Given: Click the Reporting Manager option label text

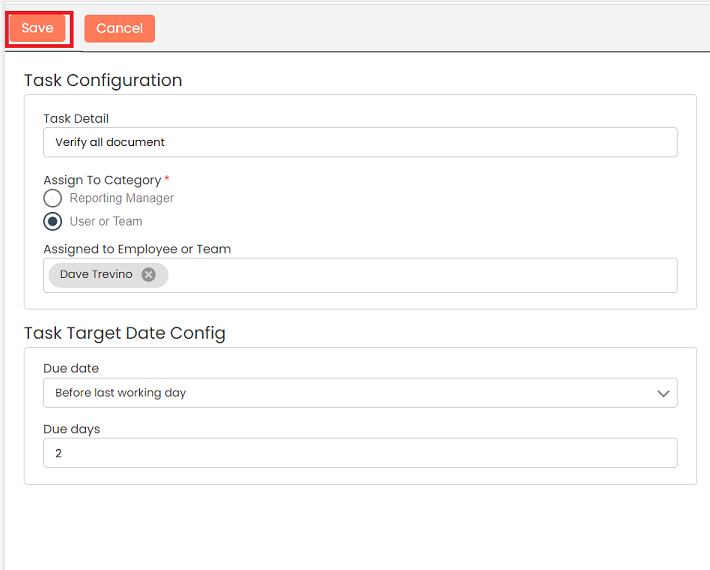Looking at the screenshot, I should (121, 199).
